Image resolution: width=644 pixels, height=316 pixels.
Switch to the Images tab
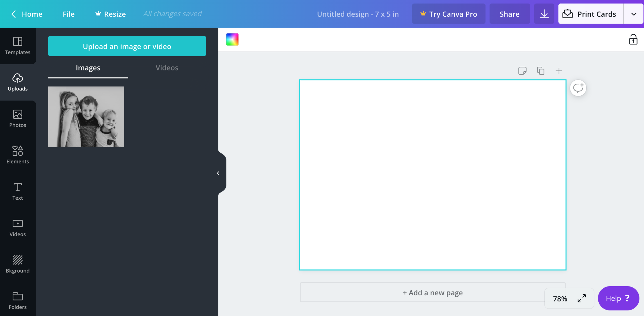coord(88,68)
